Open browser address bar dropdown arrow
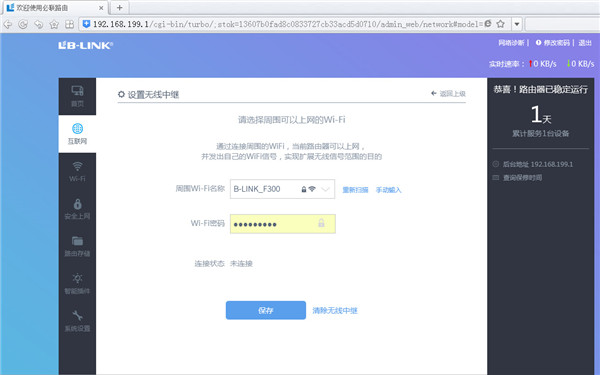 click(x=517, y=24)
